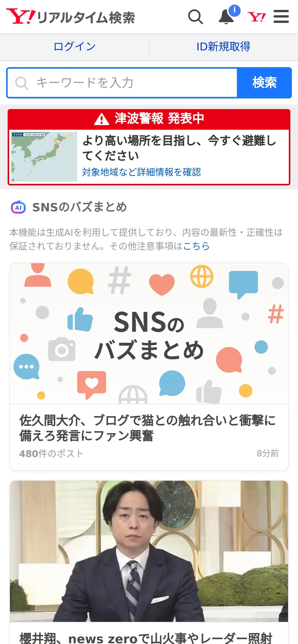Open the 津波警報 発表中 red banner
Image resolution: width=298 pixels, height=644 pixels.
[149, 119]
